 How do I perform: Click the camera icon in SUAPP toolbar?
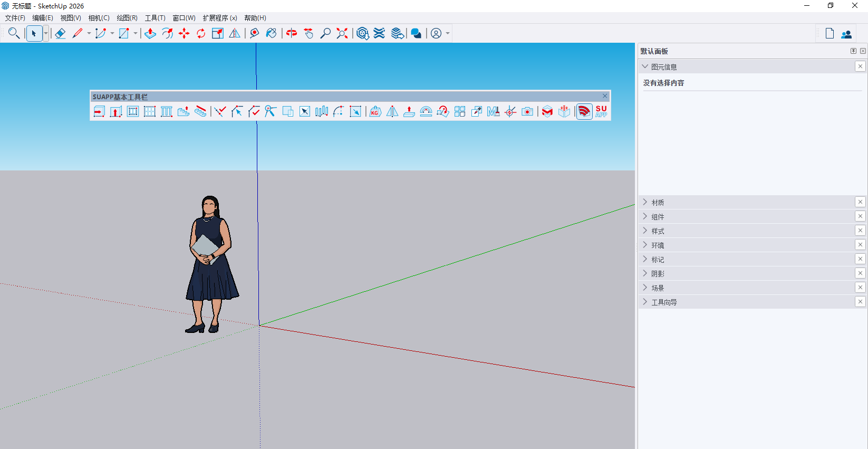pos(527,111)
